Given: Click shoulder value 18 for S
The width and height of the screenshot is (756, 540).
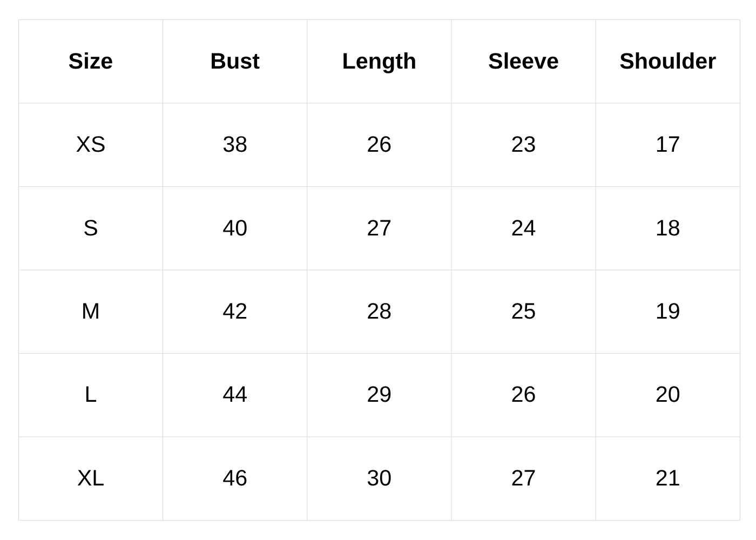Looking at the screenshot, I should (667, 228).
